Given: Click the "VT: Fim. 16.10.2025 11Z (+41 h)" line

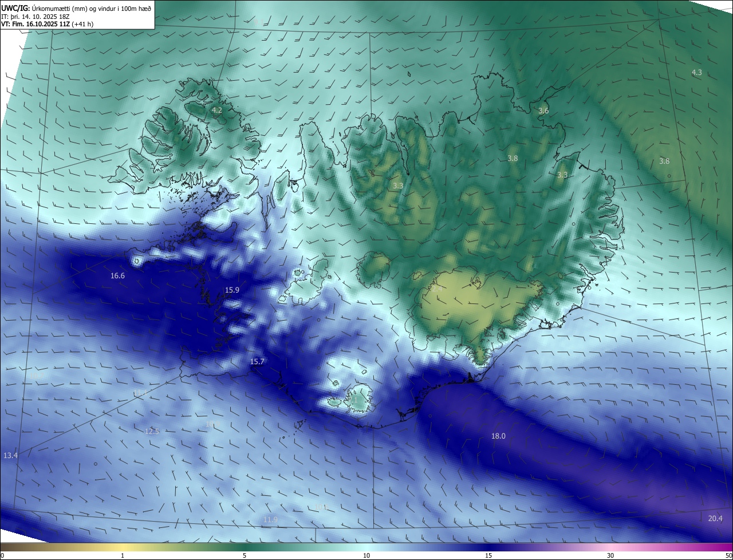Looking at the screenshot, I should 48,24.
